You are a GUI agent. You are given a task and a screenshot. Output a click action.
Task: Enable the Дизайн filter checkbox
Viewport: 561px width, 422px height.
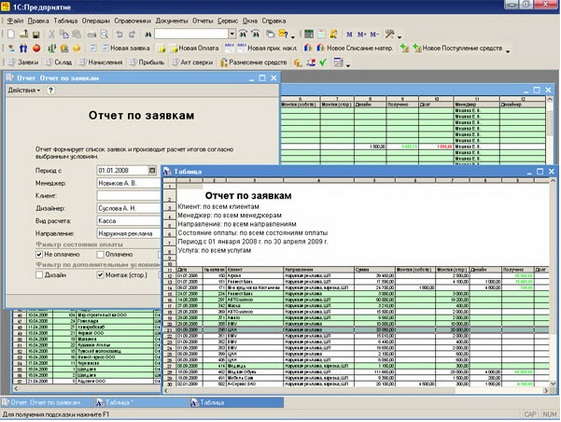39,275
